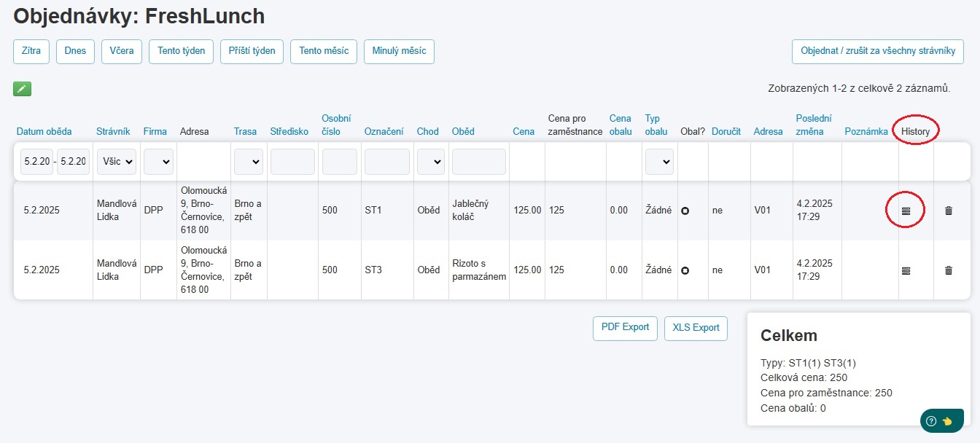Click the Oběd filter input
980x443 pixels.
click(x=478, y=161)
